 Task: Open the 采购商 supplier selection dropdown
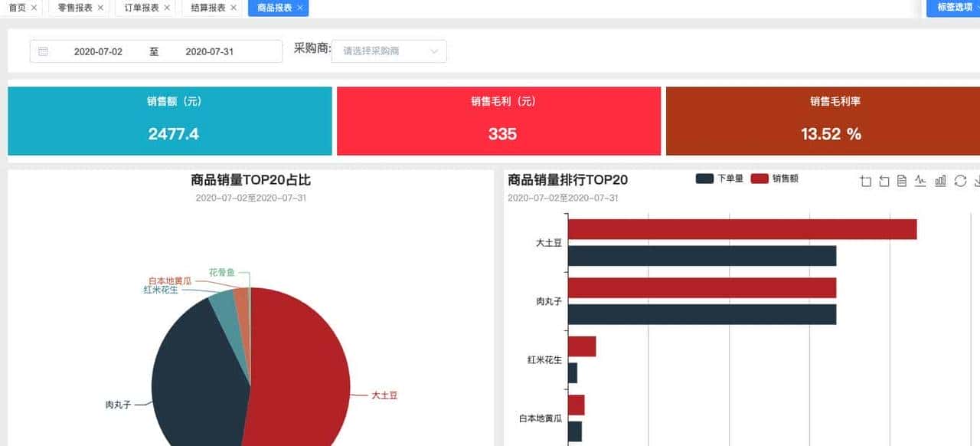[388, 51]
